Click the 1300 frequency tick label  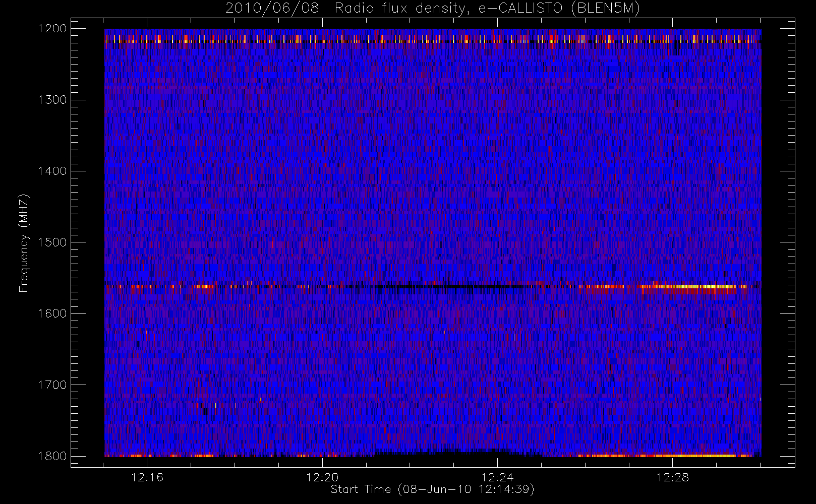click(x=53, y=99)
